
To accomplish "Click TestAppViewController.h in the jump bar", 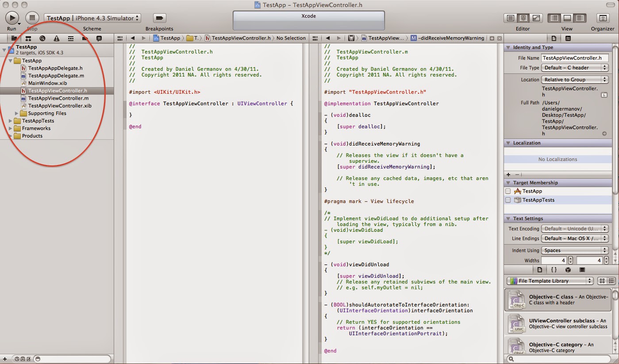I will click(x=238, y=38).
